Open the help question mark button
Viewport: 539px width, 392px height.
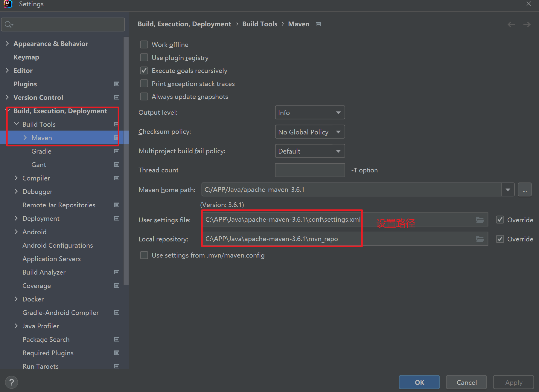[11, 382]
